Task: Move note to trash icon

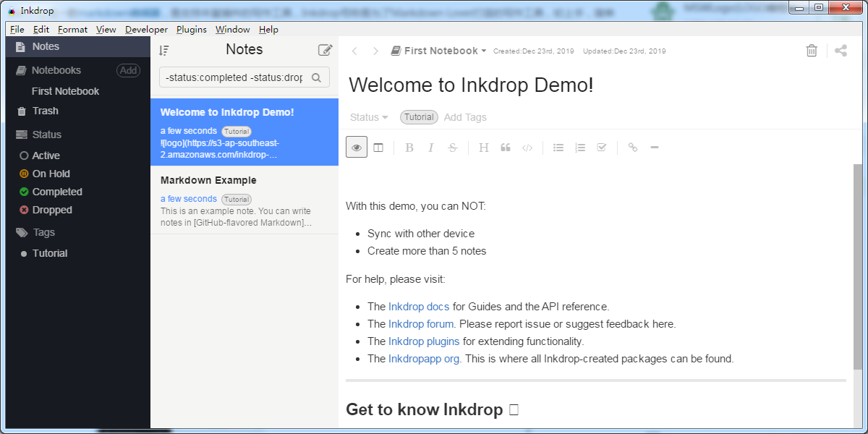Action: pos(812,51)
